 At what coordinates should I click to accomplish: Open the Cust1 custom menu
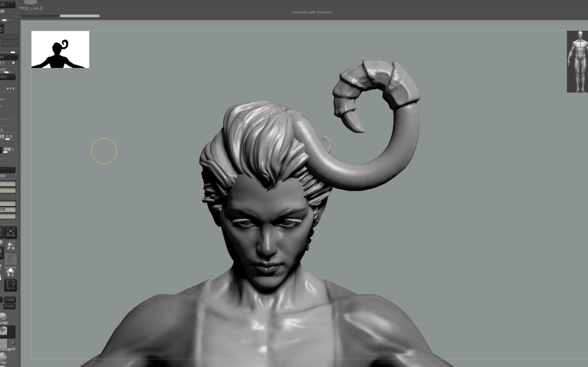click(x=10, y=299)
